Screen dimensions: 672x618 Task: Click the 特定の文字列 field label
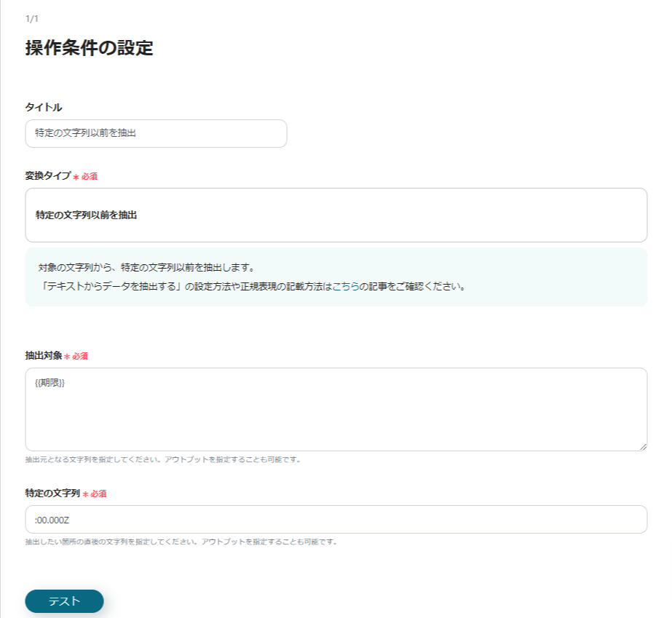click(x=52, y=494)
